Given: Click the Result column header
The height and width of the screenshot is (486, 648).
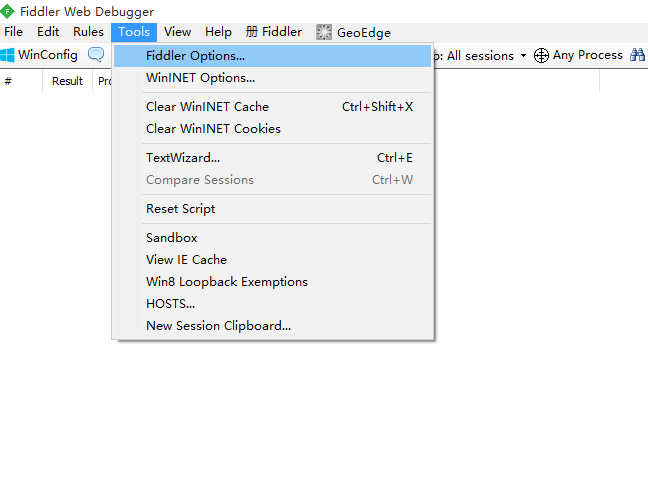Looking at the screenshot, I should coord(67,81).
